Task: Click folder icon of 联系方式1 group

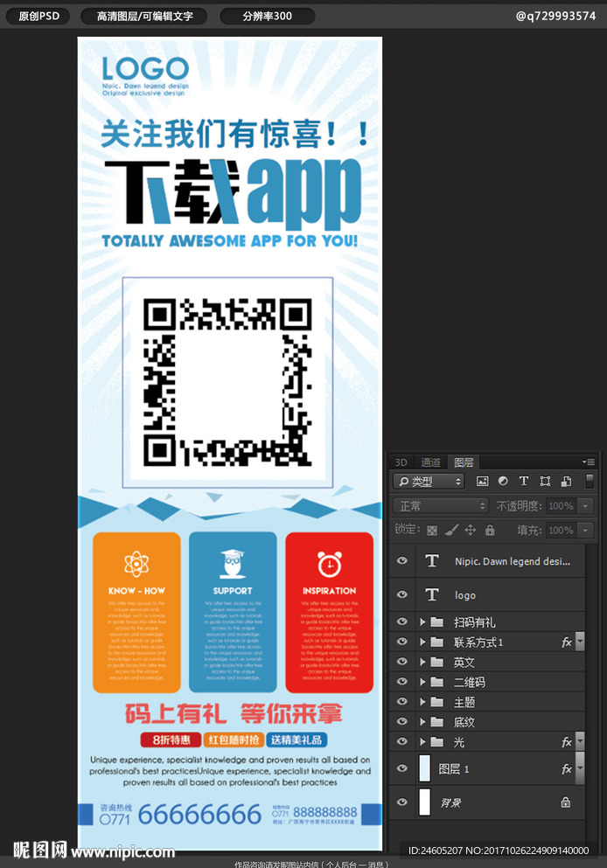Action: coord(437,642)
